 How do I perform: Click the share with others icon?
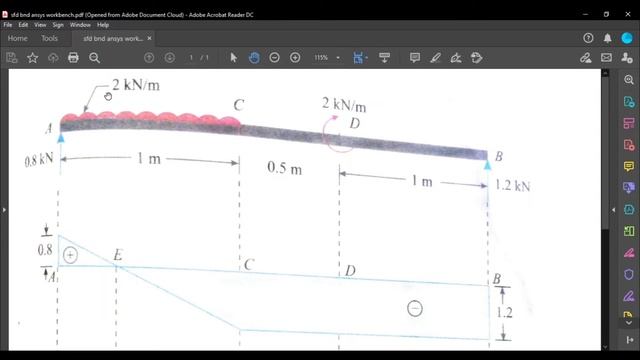pyautogui.click(x=627, y=58)
